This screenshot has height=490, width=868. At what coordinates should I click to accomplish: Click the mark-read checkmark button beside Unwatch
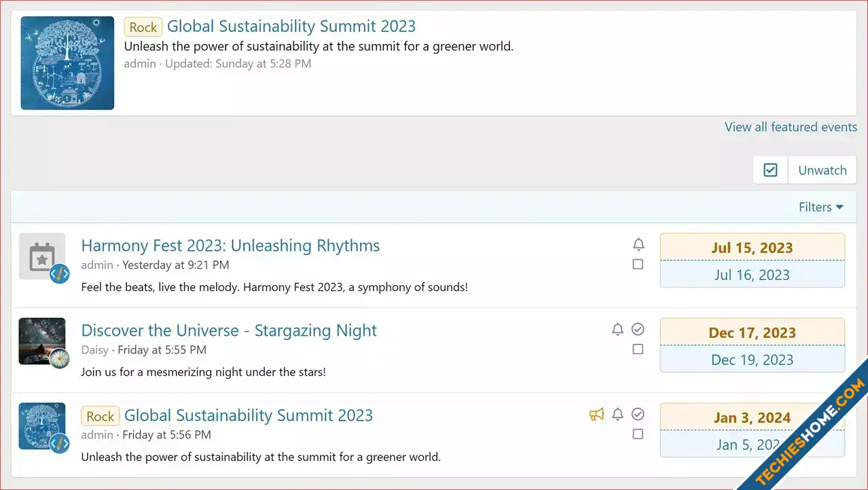click(x=770, y=171)
